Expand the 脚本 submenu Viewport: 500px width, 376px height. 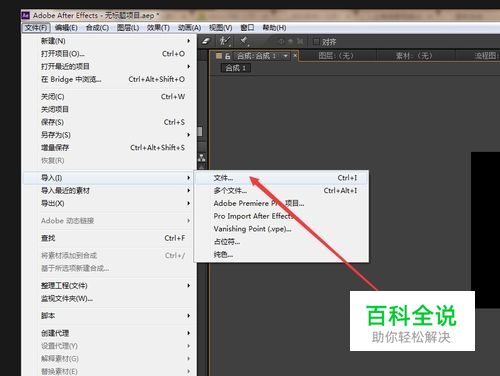[x=109, y=316]
